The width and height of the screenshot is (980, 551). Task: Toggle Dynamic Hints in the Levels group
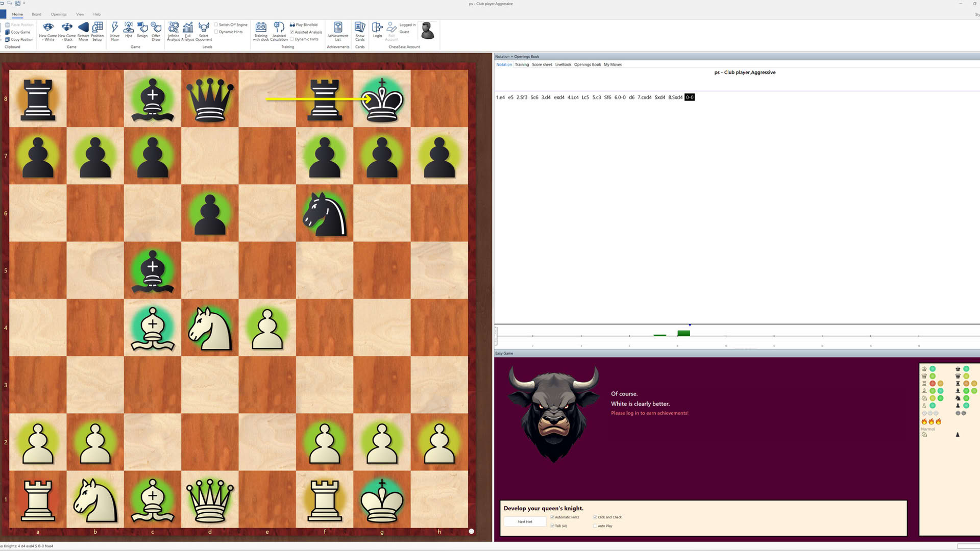pyautogui.click(x=216, y=32)
